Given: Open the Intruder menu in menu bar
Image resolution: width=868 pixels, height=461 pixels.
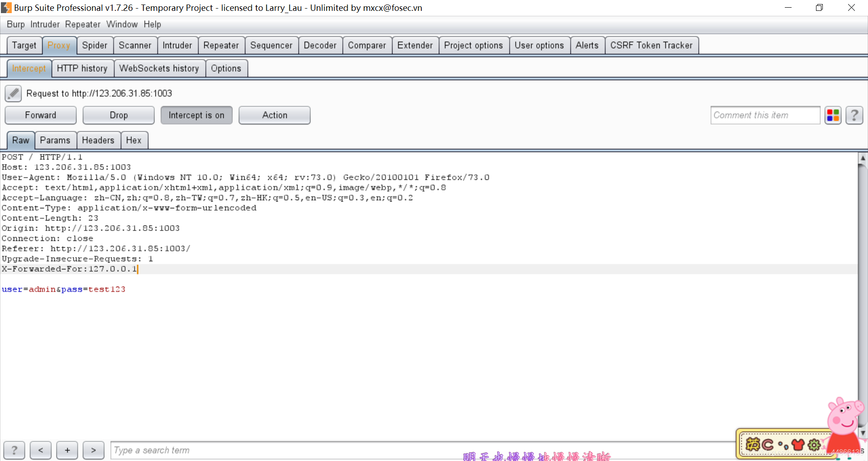Looking at the screenshot, I should point(45,24).
